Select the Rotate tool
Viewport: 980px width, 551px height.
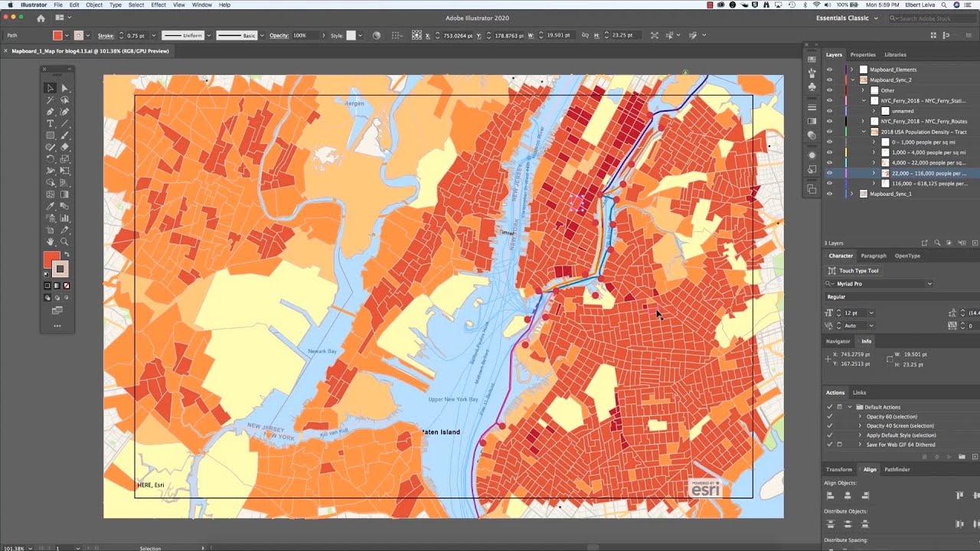(x=51, y=159)
